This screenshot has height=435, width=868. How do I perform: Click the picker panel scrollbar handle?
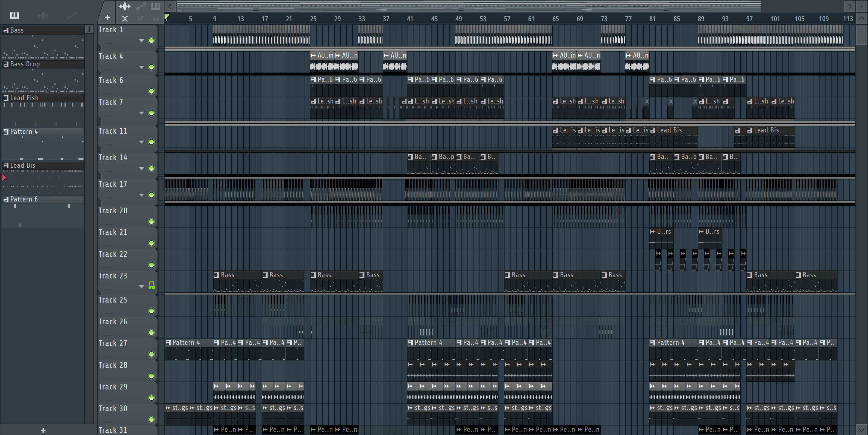pos(89,29)
